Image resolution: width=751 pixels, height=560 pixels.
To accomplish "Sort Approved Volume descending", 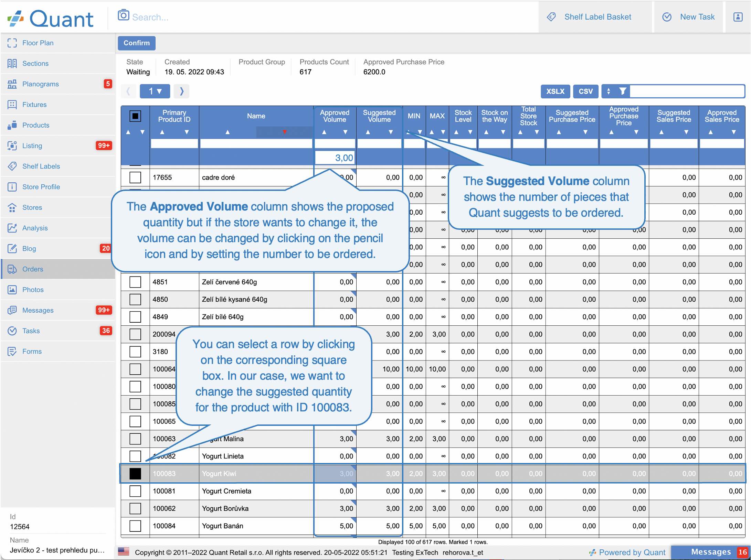I will pyautogui.click(x=345, y=132).
